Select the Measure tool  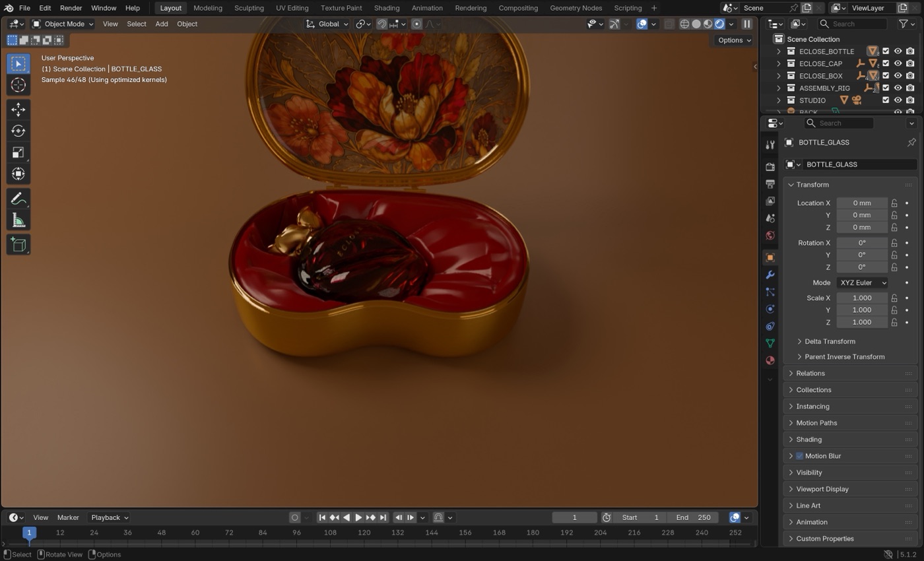pyautogui.click(x=18, y=220)
